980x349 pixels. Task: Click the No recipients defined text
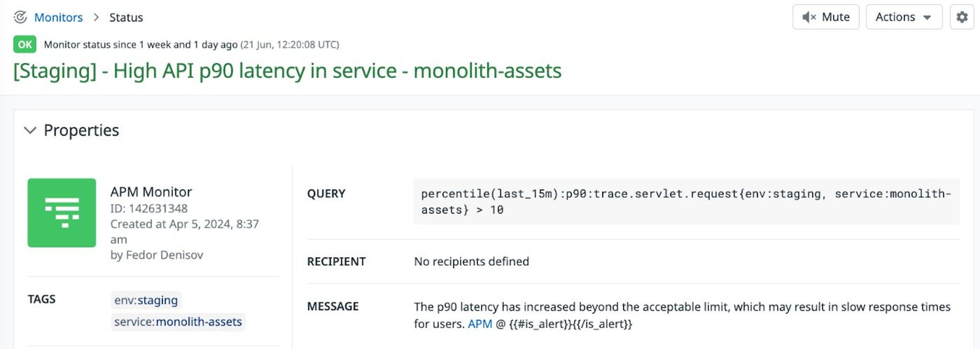[x=471, y=261]
